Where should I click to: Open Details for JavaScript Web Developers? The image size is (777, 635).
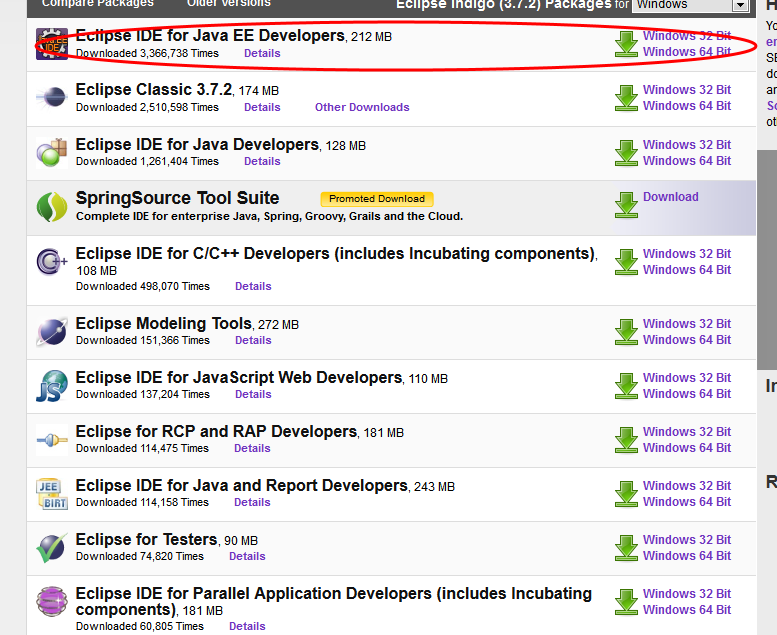click(253, 394)
